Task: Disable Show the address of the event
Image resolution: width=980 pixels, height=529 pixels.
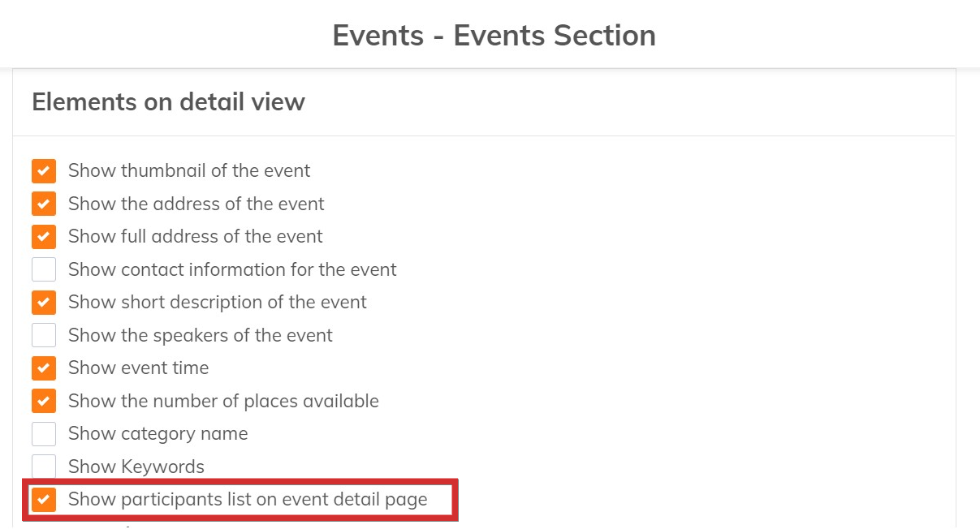Action: [44, 204]
